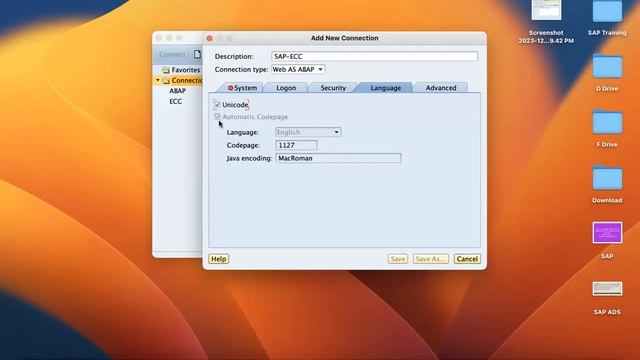Viewport: 640px width, 360px height.
Task: Open the Advanced tab
Action: tap(441, 88)
